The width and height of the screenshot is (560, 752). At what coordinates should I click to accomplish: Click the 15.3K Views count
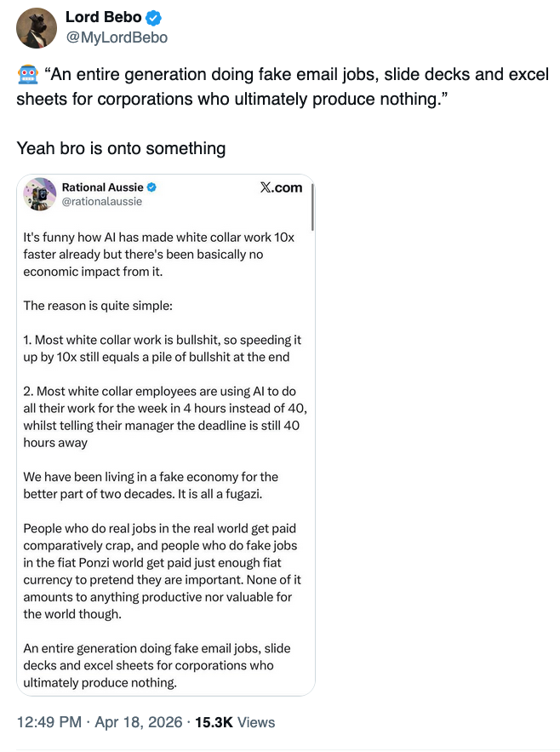[235, 722]
